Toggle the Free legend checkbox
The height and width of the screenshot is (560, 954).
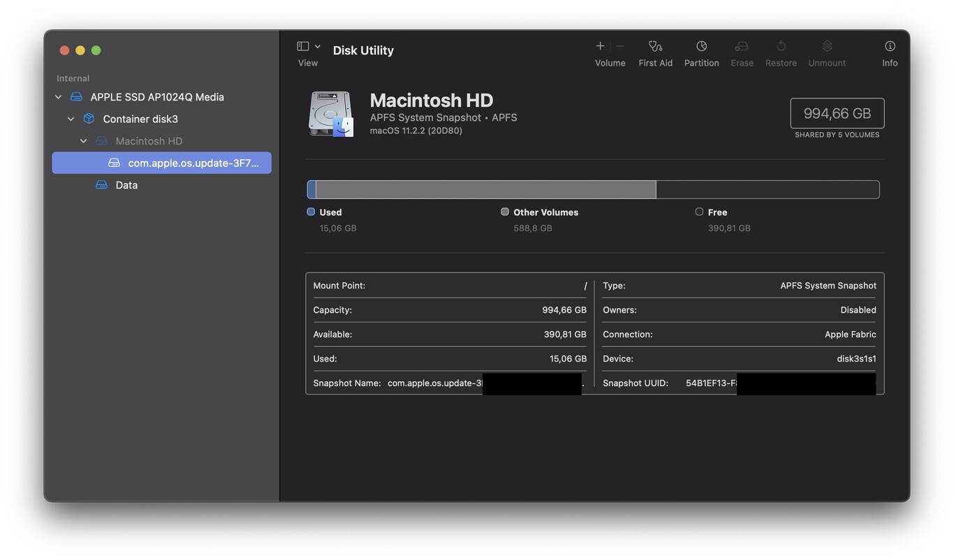coord(699,212)
